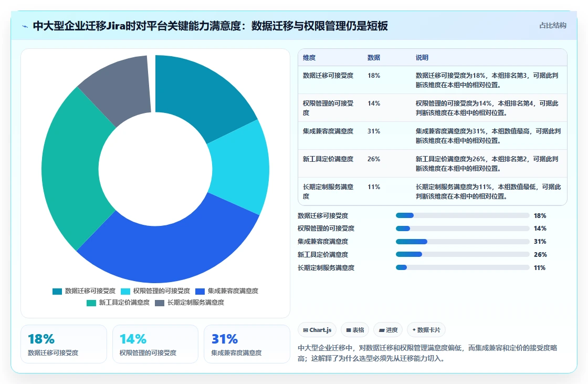Toggle 数据迁移可接受度 legend swatch
The height and width of the screenshot is (384, 588).
coord(57,292)
